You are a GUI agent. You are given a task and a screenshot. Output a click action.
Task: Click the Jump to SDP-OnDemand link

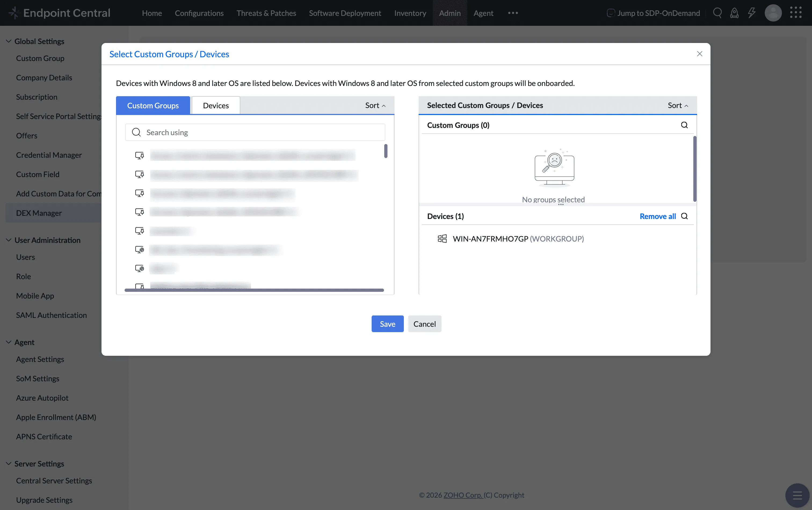pos(653,13)
